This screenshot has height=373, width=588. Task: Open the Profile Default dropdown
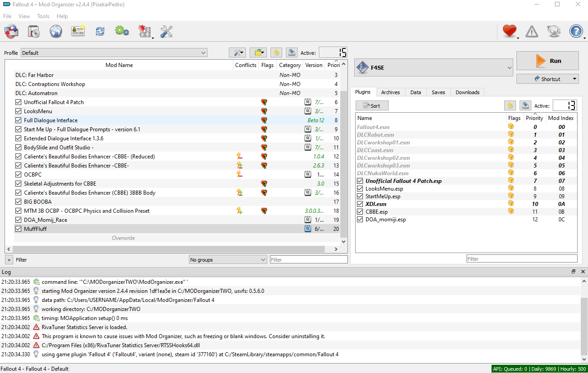pyautogui.click(x=114, y=53)
